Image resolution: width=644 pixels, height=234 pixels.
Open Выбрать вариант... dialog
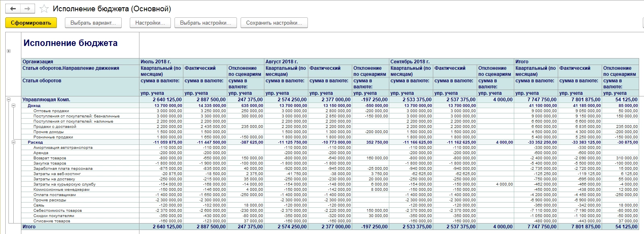click(93, 23)
